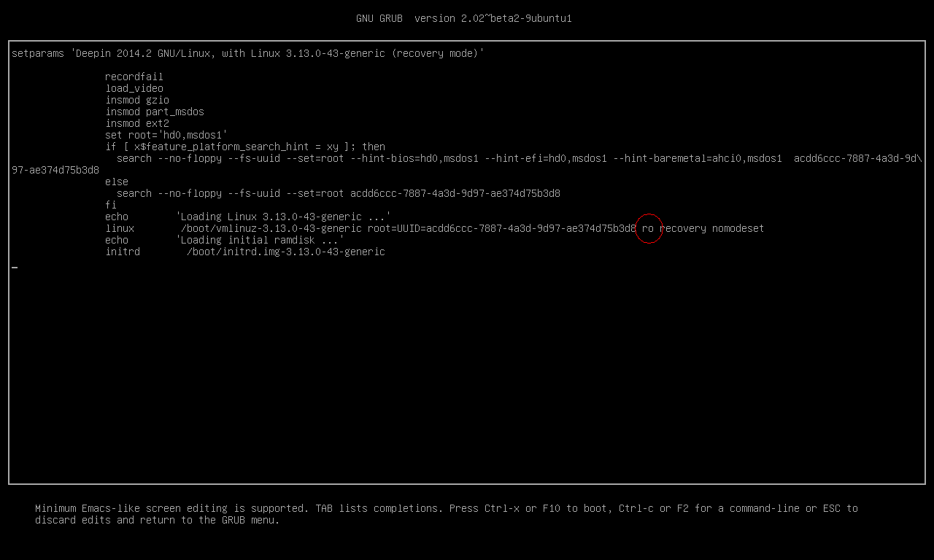The image size is (934, 560).
Task: Click 'TAB lists completions' help text
Action: point(379,508)
